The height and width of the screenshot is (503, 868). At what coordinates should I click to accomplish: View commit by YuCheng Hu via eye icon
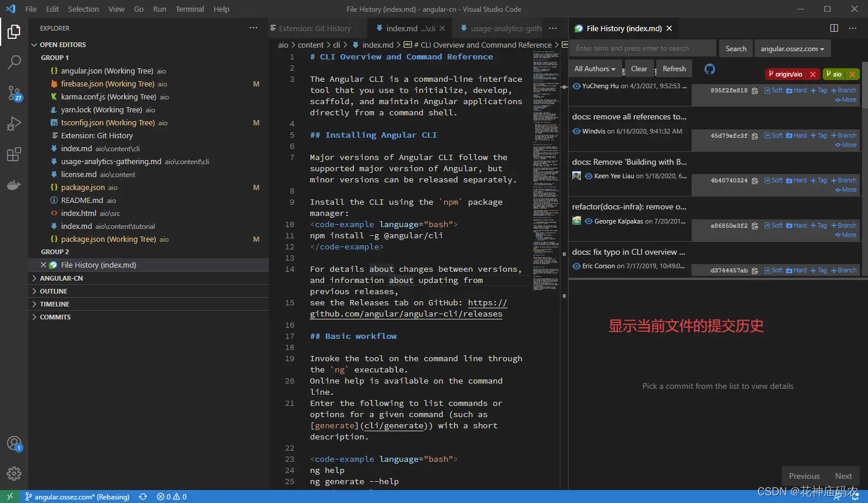coord(576,86)
